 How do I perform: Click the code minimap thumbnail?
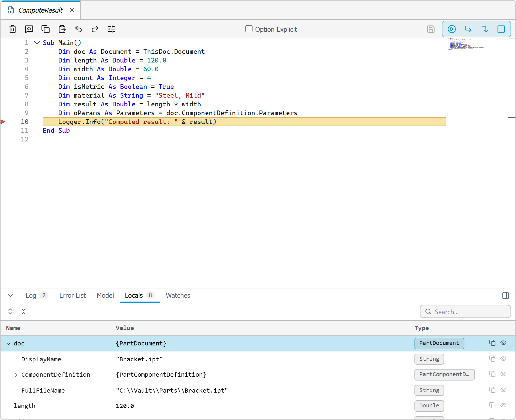[466, 44]
